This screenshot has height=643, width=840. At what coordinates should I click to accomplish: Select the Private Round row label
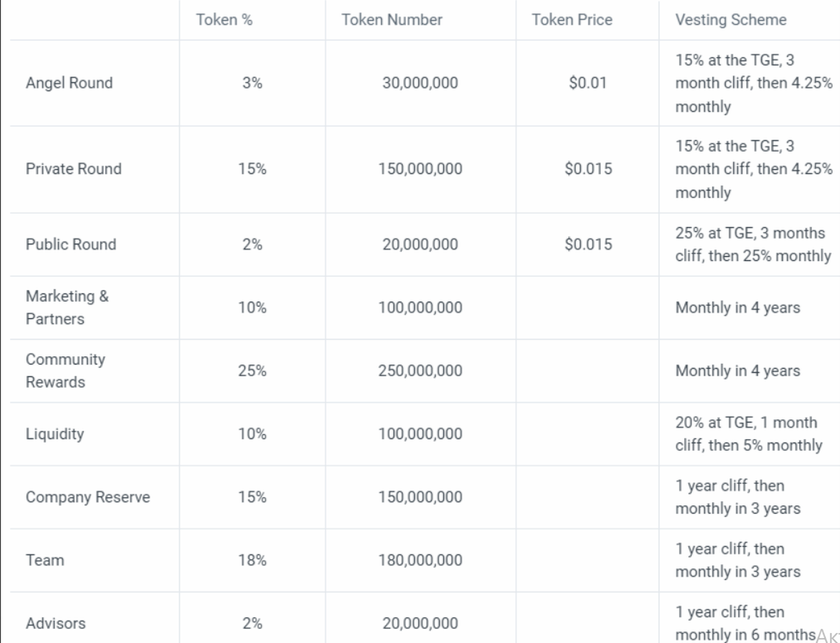point(73,169)
